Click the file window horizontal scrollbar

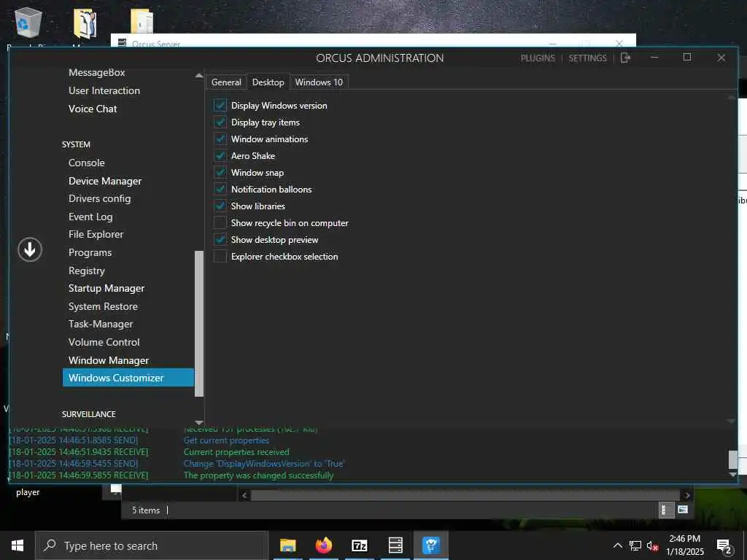465,495
